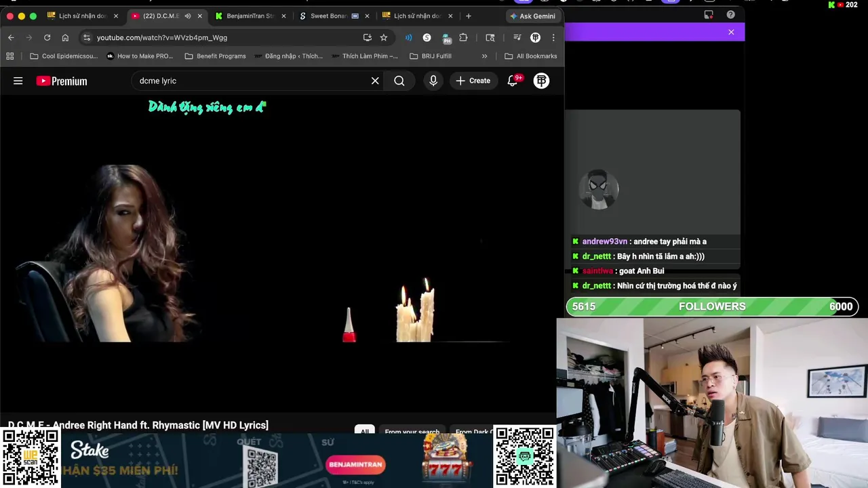Open the PH extension icon
The height and width of the screenshot is (488, 868).
click(x=446, y=38)
